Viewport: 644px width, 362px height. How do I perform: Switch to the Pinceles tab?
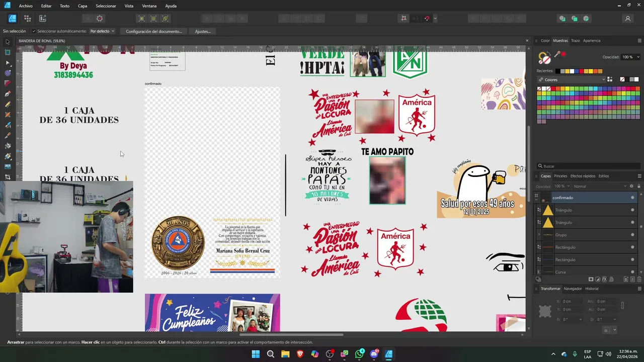click(x=560, y=176)
